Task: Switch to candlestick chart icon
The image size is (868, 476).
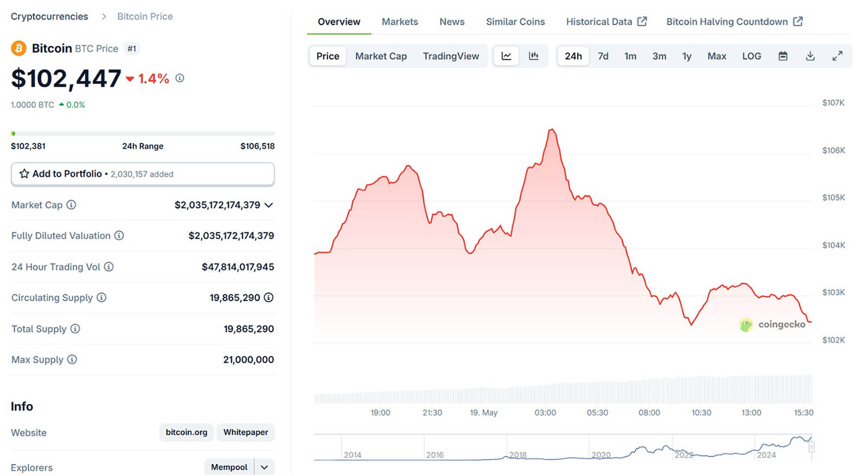Action: coord(534,56)
